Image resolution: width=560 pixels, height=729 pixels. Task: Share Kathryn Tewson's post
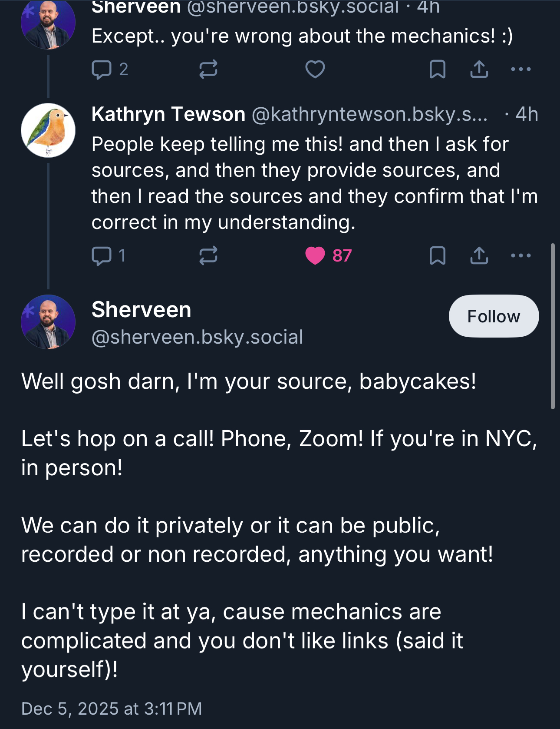pyautogui.click(x=479, y=255)
